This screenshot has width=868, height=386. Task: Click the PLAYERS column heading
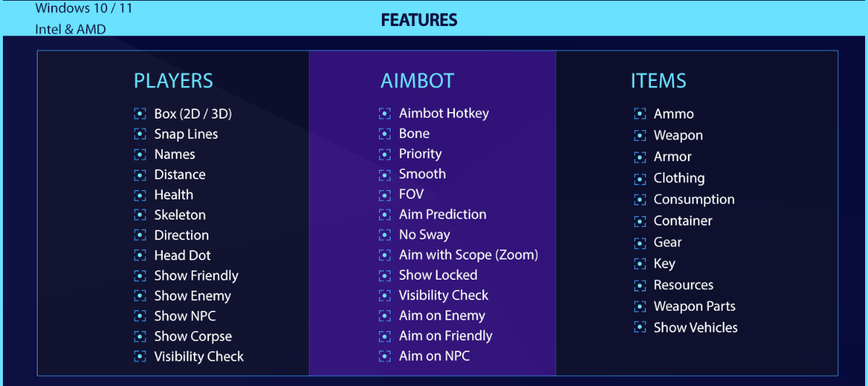point(174,81)
